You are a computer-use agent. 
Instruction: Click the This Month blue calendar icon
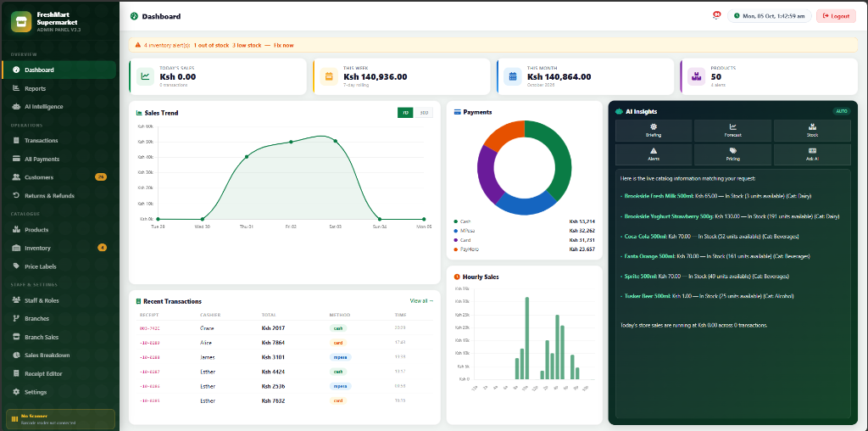513,76
